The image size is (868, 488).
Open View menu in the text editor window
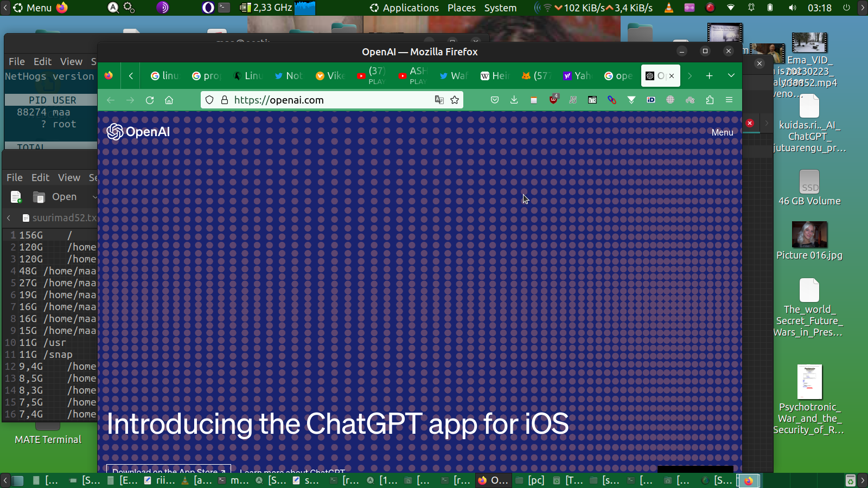(x=69, y=177)
